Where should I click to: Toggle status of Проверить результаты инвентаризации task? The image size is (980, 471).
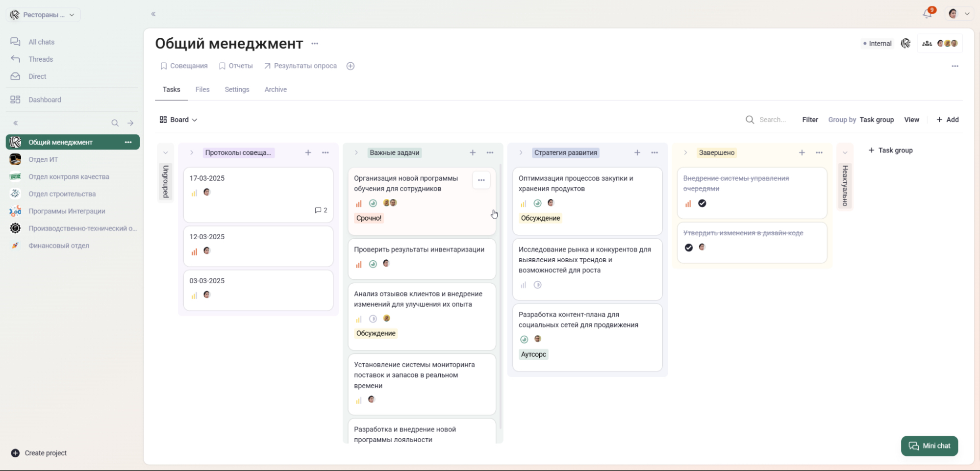click(x=373, y=264)
